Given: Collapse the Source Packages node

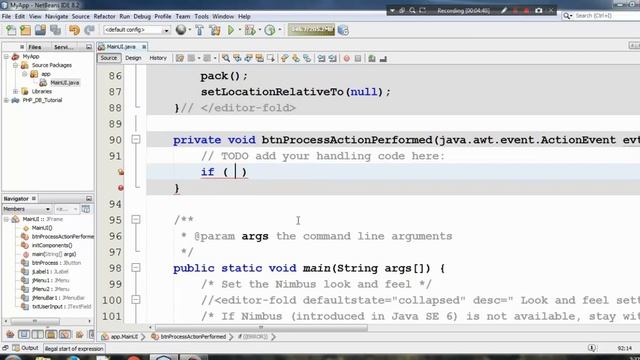Looking at the screenshot, I should point(15,65).
